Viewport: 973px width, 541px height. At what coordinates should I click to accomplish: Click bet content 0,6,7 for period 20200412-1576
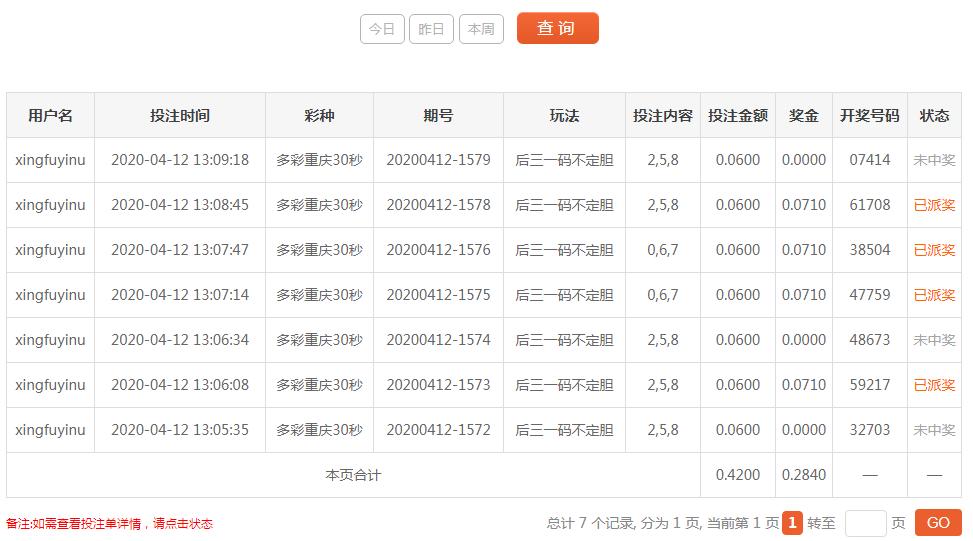663,250
